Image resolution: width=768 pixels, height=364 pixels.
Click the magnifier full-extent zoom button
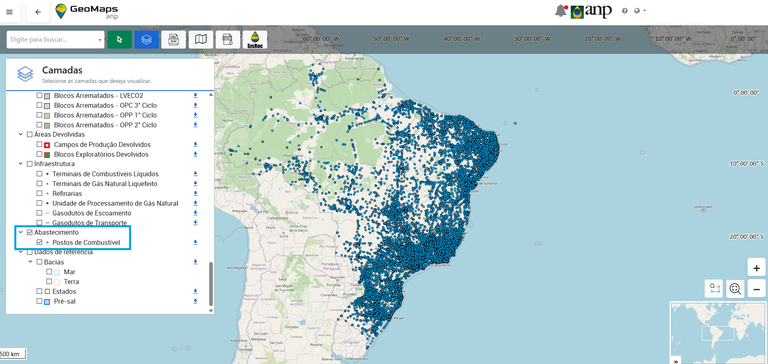(735, 289)
